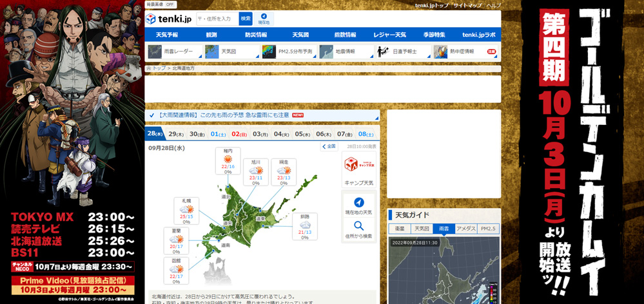Click the 全国 back button
644x304 pixels.
tap(329, 146)
